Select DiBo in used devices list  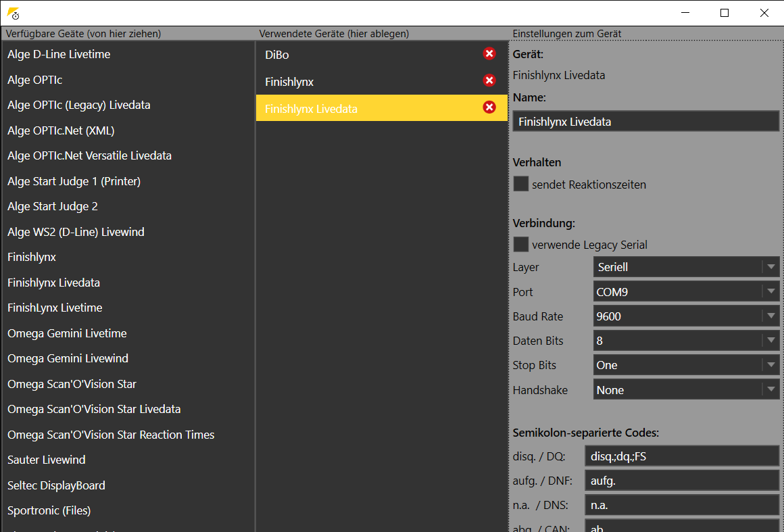click(x=381, y=55)
